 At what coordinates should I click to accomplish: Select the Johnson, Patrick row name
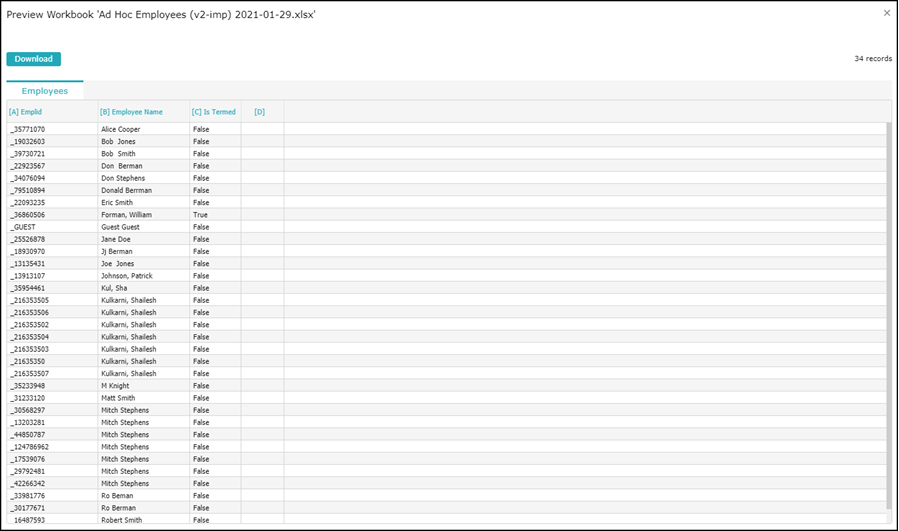click(x=127, y=276)
